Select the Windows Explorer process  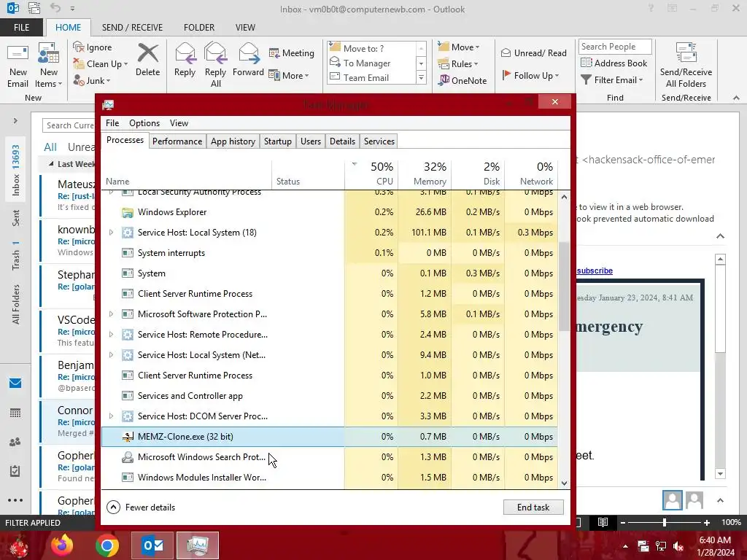(x=330, y=212)
